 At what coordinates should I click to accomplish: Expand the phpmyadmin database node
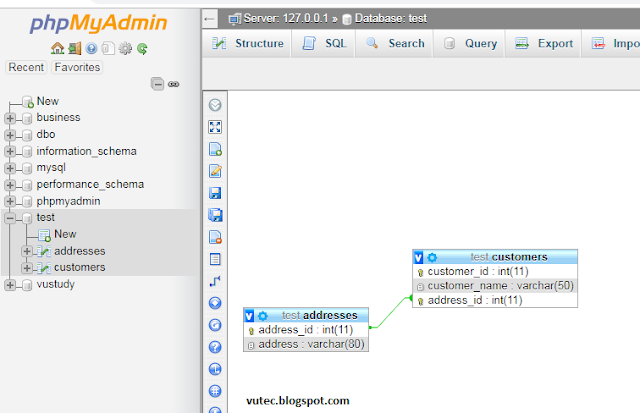point(10,201)
